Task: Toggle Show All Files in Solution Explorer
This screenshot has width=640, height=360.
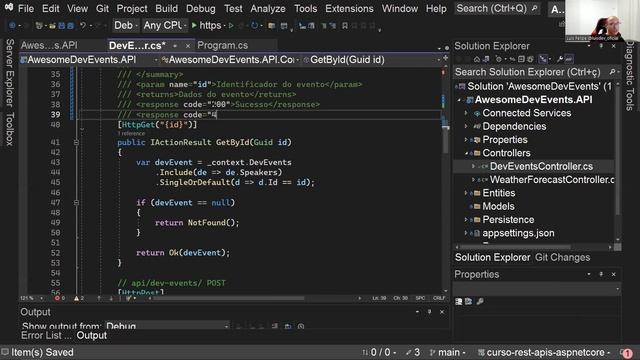Action: pyautogui.click(x=530, y=59)
